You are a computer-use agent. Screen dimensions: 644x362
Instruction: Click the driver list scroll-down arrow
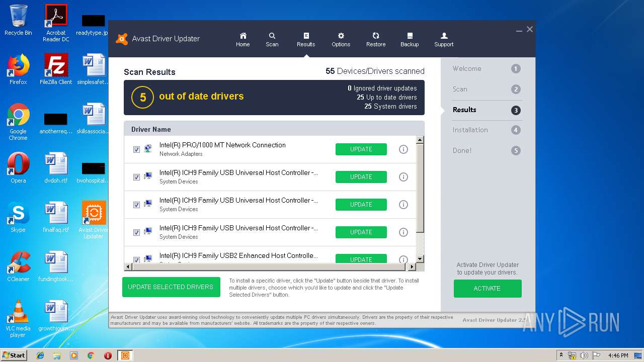click(420, 259)
